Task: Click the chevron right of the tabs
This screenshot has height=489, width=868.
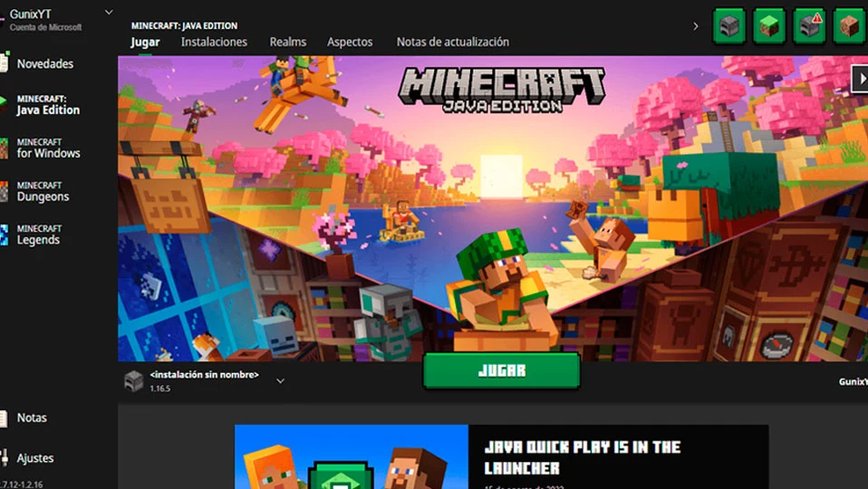Action: (x=696, y=26)
